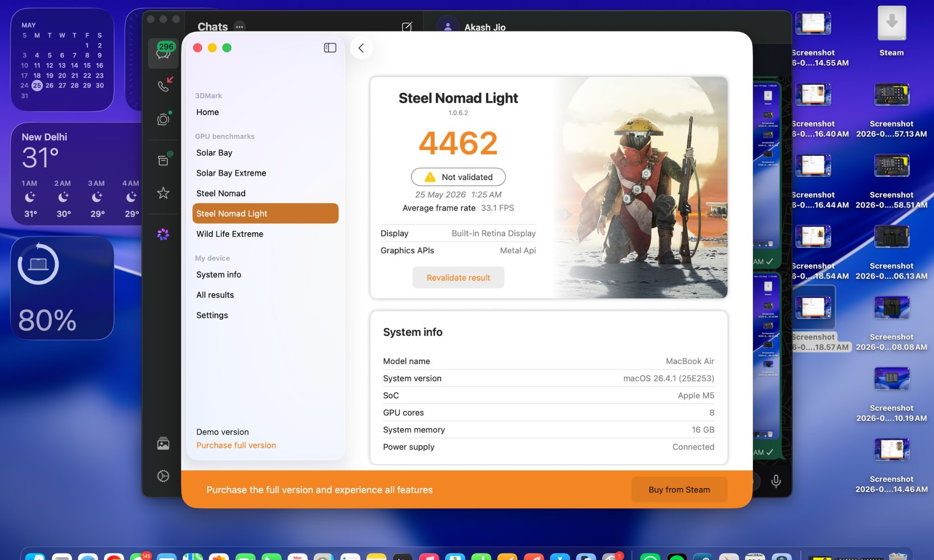The height and width of the screenshot is (560, 934).
Task: Select Screenshot 6-0....16.40 AM thumbnail
Action: 814,94
